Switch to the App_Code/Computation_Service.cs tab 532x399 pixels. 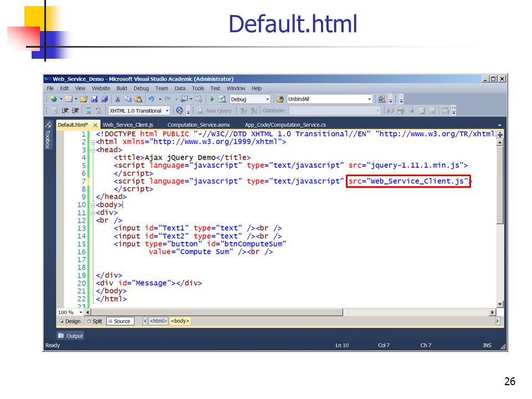(x=285, y=125)
